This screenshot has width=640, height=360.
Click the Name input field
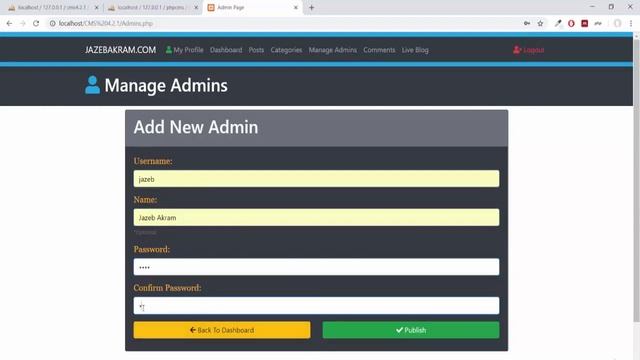316,218
